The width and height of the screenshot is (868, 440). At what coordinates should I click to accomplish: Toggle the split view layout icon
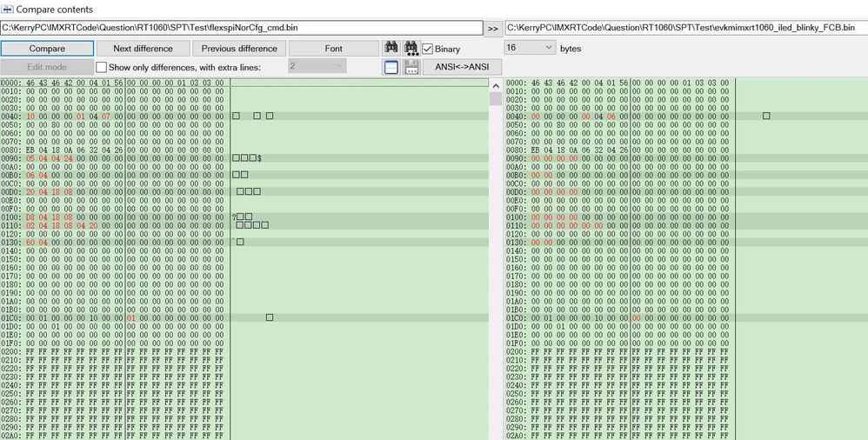[391, 67]
